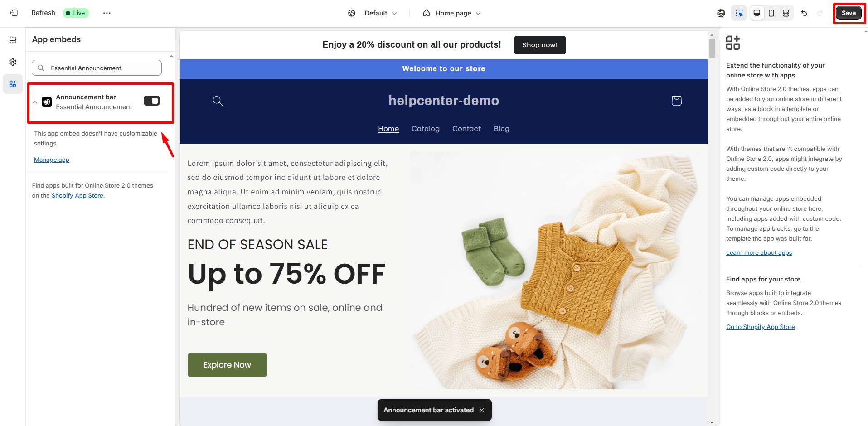Click the exit editor back icon
Screen dimensions: 868x426
[14, 13]
